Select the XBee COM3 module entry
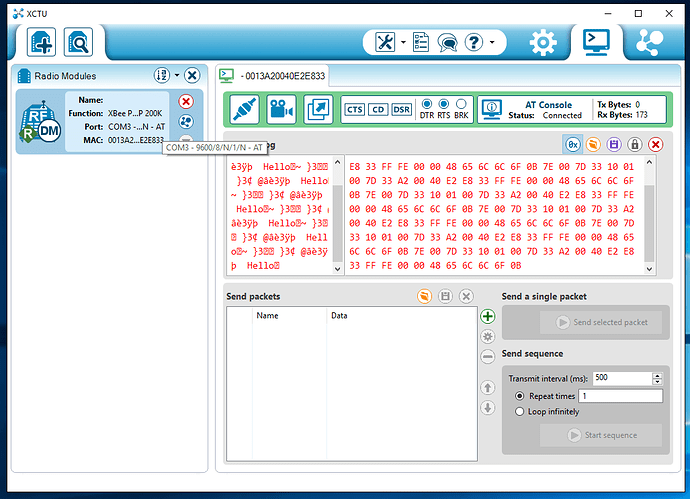The image size is (690, 499). click(109, 121)
